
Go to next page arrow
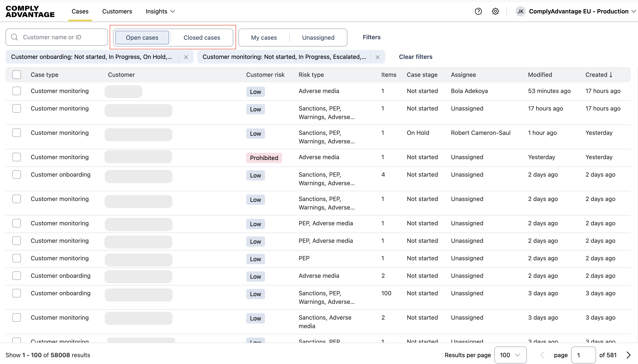tap(628, 355)
